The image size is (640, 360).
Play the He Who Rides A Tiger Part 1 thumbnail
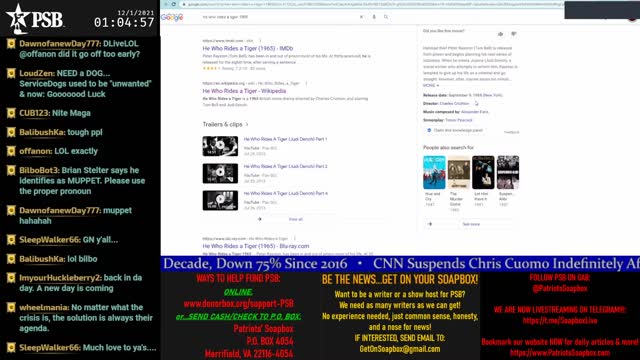click(220, 146)
